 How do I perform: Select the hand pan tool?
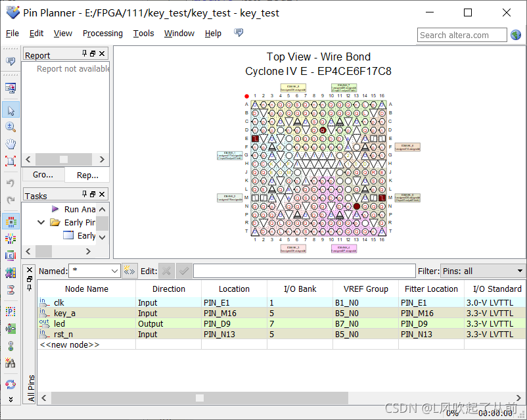11,144
